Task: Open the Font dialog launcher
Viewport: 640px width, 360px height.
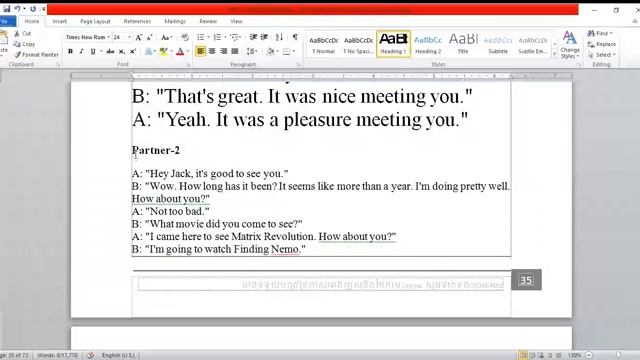Action: pyautogui.click(x=188, y=65)
